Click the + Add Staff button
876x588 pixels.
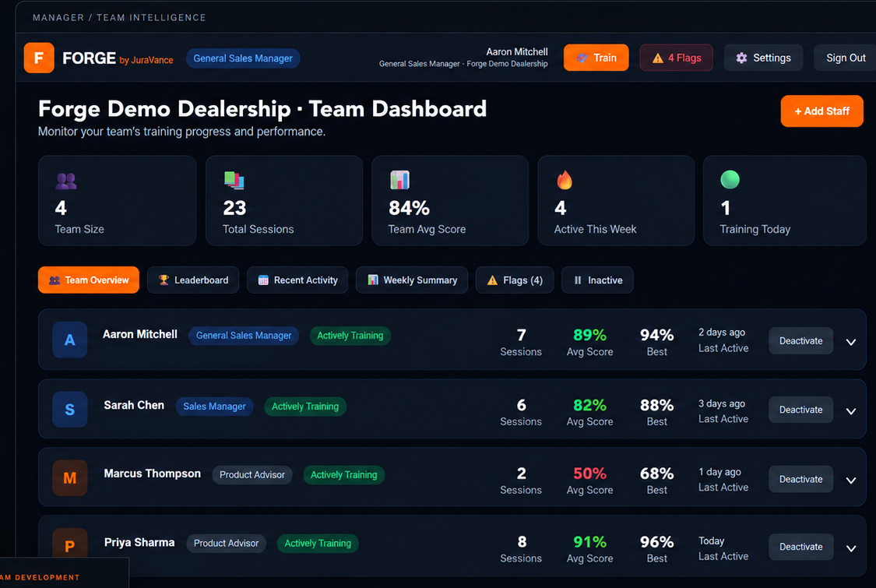[821, 111]
